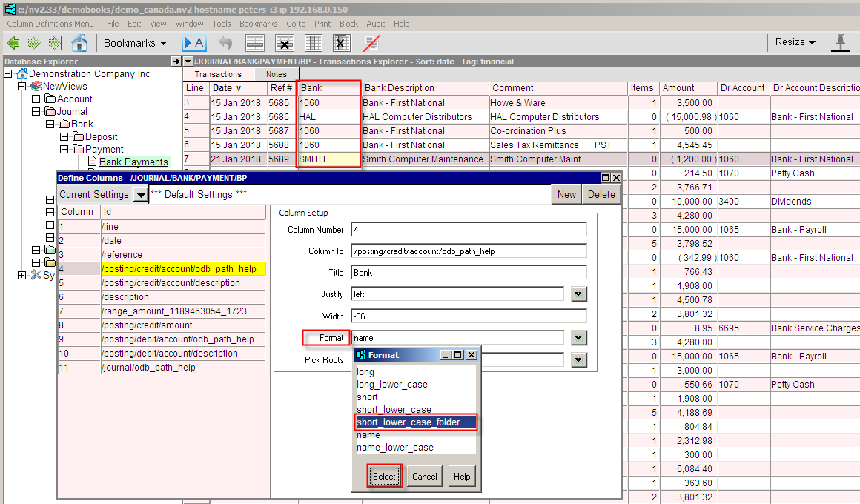Click the Title input field containing Bank
The image size is (860, 504).
point(469,273)
